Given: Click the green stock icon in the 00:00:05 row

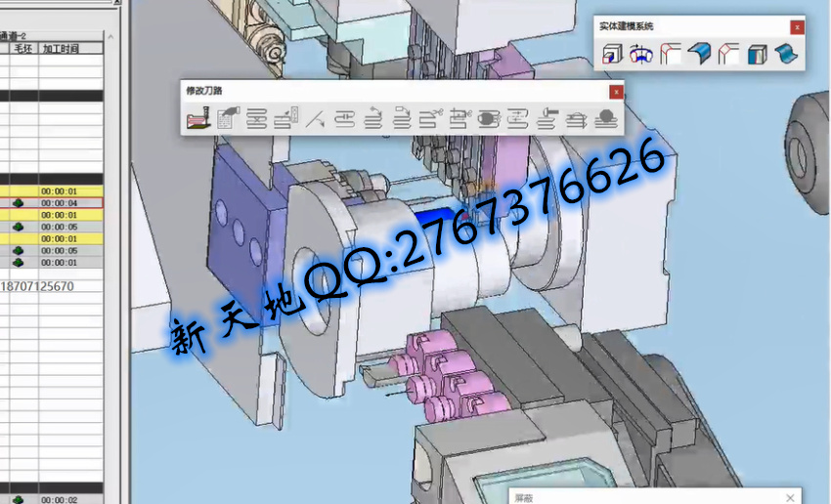Looking at the screenshot, I should [19, 227].
